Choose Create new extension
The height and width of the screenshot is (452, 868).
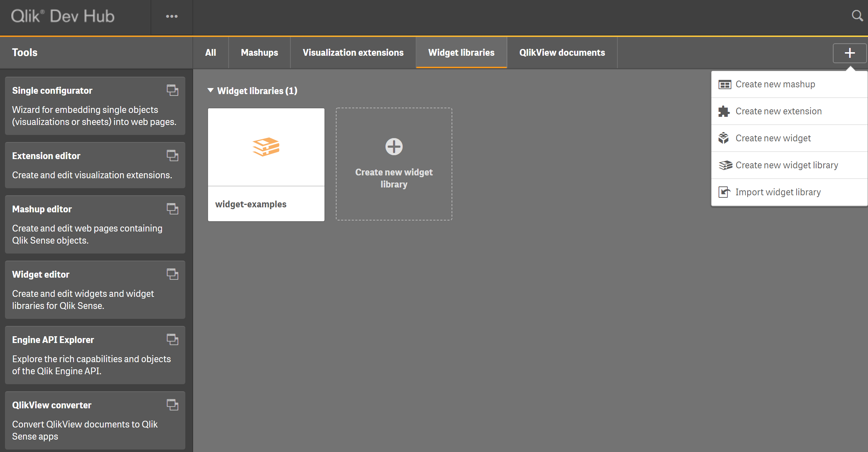point(790,111)
